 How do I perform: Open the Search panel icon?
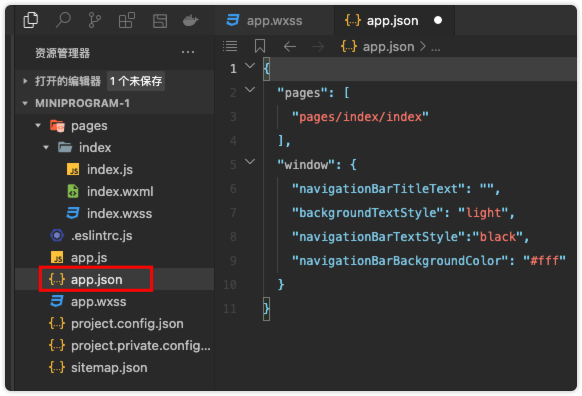coord(63,20)
